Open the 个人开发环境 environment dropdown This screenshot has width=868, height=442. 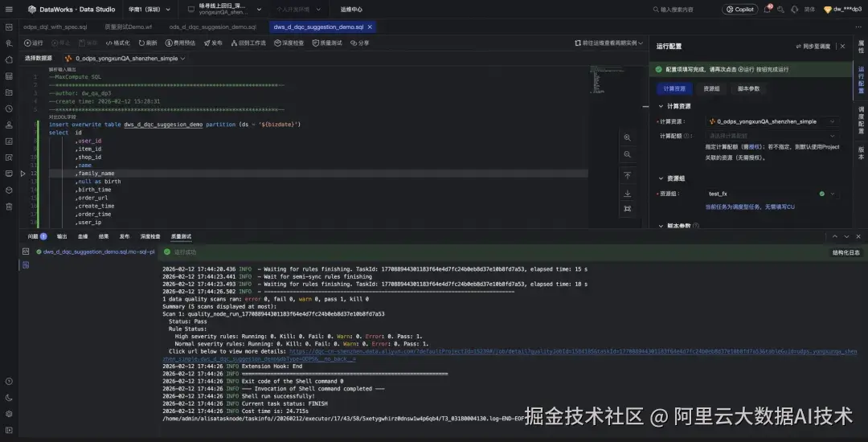(298, 10)
